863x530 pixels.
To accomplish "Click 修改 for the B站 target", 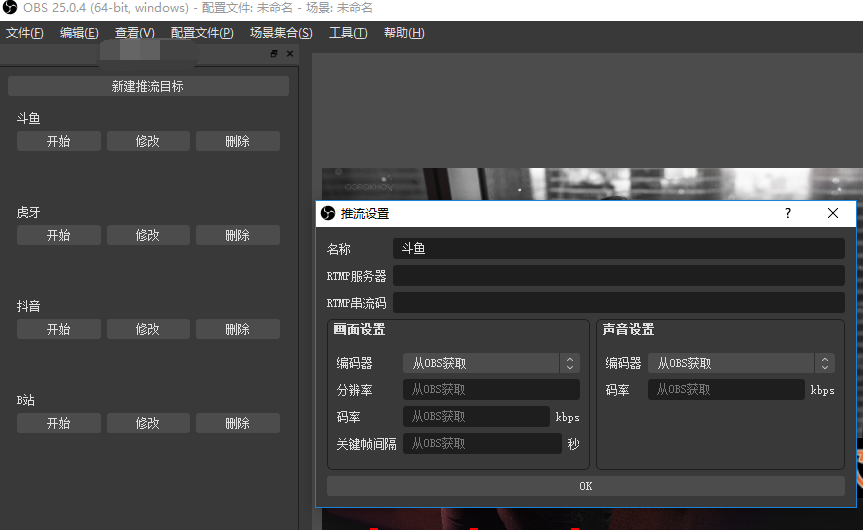I will (148, 423).
